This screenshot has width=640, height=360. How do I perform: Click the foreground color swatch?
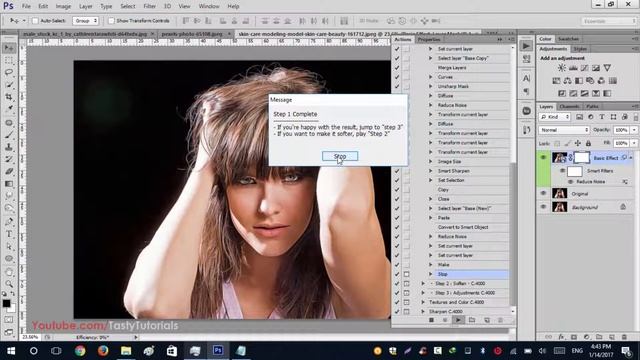pyautogui.click(x=6, y=303)
